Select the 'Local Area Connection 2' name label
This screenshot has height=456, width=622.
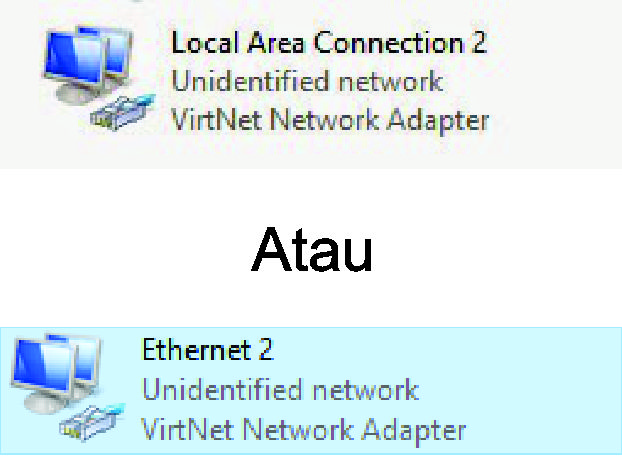coord(329,42)
